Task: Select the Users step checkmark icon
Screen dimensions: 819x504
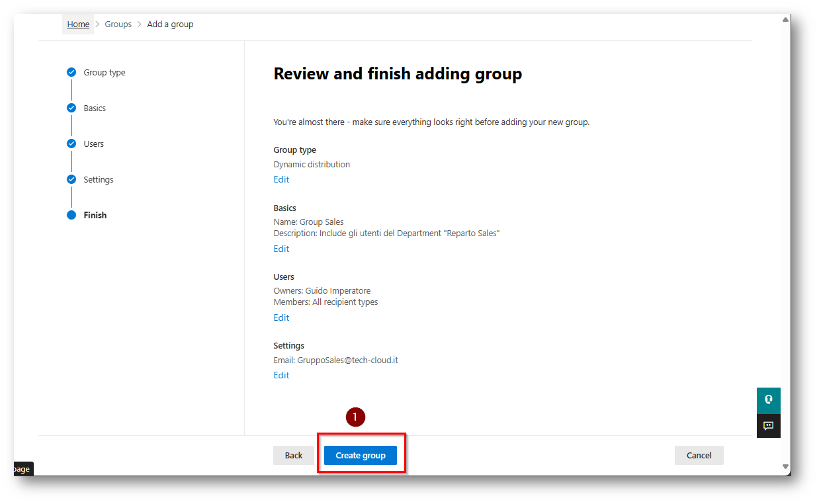Action: (x=71, y=144)
